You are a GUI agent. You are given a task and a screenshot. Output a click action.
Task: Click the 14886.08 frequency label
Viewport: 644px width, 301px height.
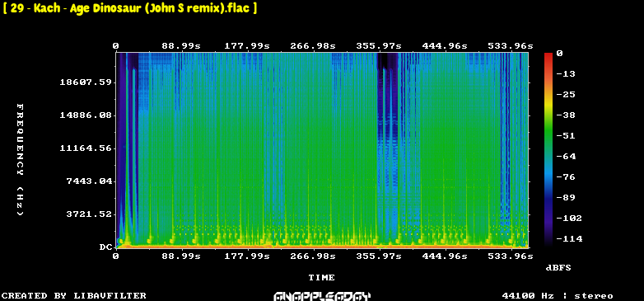(86, 115)
